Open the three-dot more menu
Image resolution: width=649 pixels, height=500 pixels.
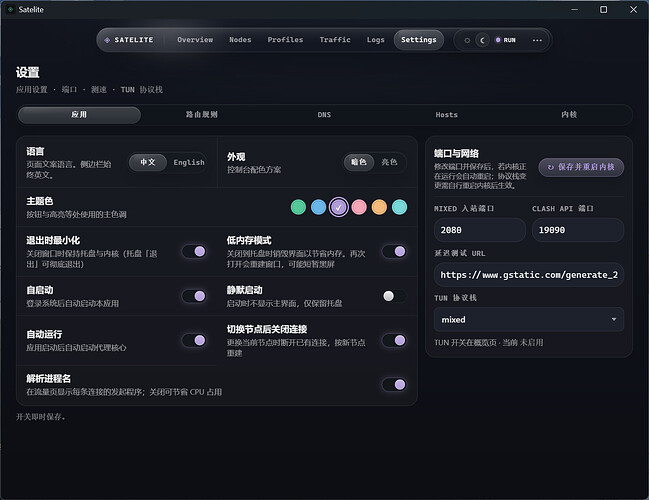(537, 40)
